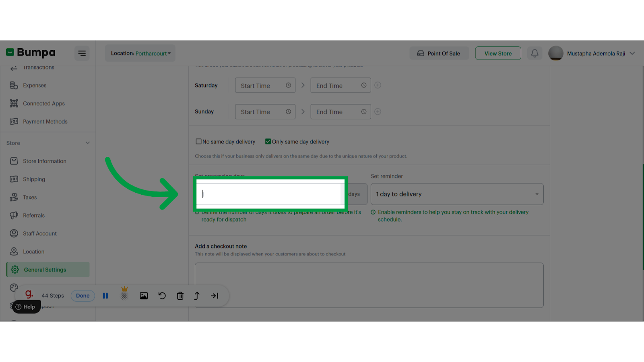Screen dimensions: 644x362
Task: Open the clock icon in Sunday Start Time
Action: (x=288, y=111)
